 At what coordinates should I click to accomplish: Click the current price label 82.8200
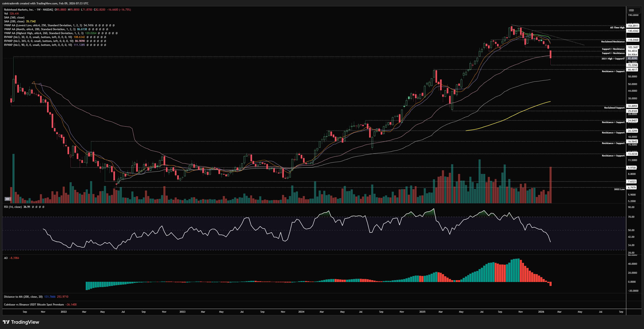pyautogui.click(x=632, y=58)
